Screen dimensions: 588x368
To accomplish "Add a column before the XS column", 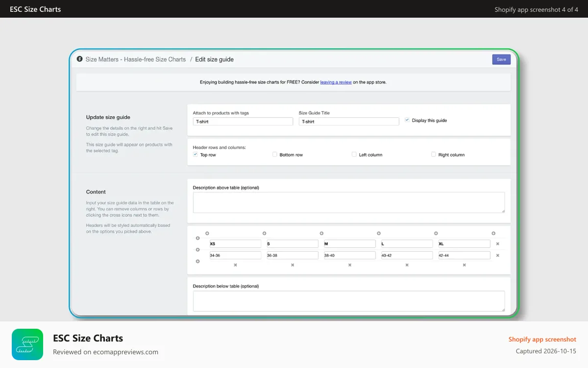I will coord(207,234).
